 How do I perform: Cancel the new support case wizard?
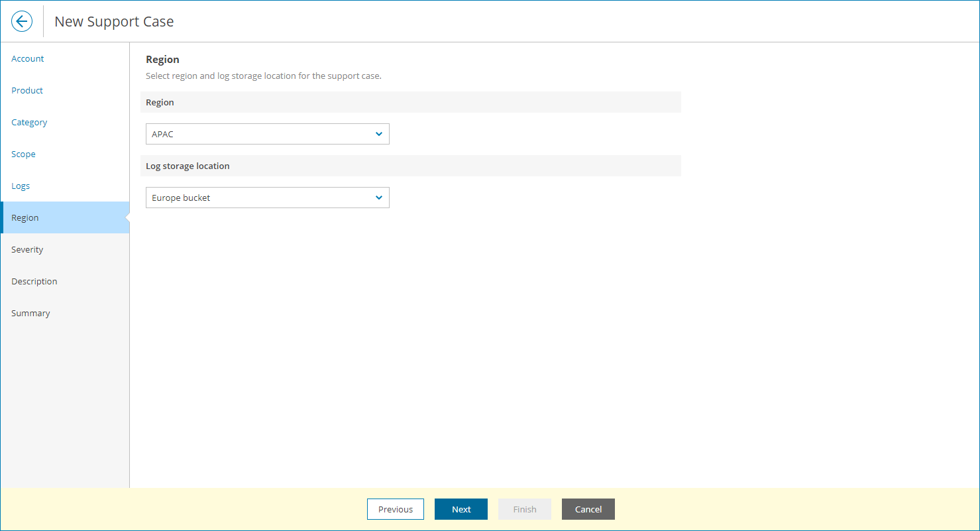click(x=588, y=509)
